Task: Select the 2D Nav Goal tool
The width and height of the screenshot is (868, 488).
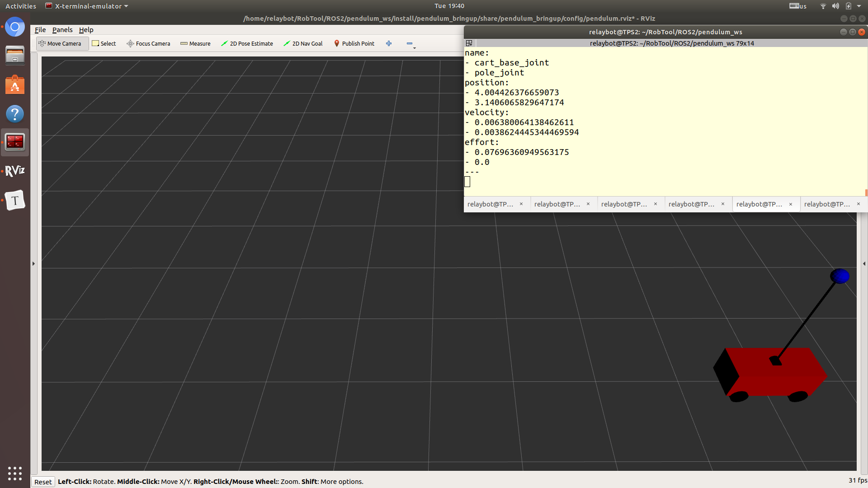Action: [303, 43]
